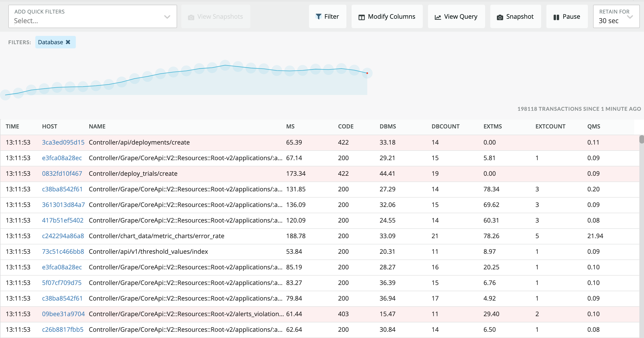The width and height of the screenshot is (644, 338).
Task: Click the chart peak data point
Action: point(225,65)
